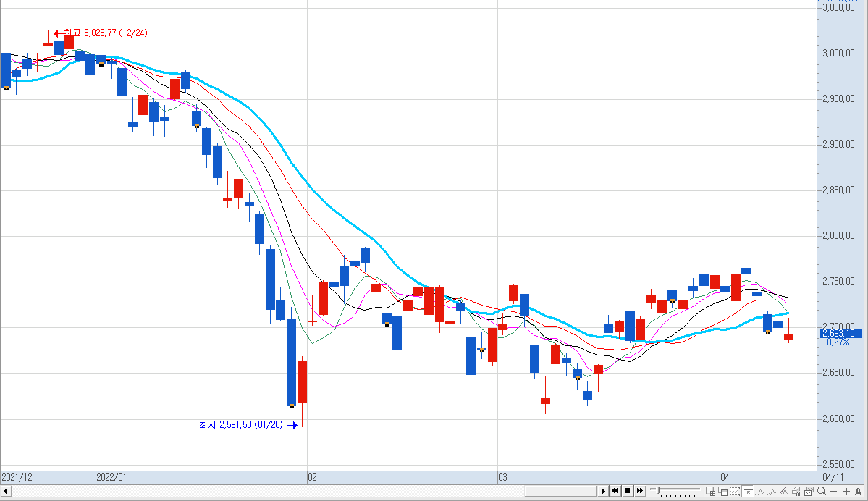The image size is (868, 501).
Task: Click the 02 month axis label
Action: tap(313, 477)
